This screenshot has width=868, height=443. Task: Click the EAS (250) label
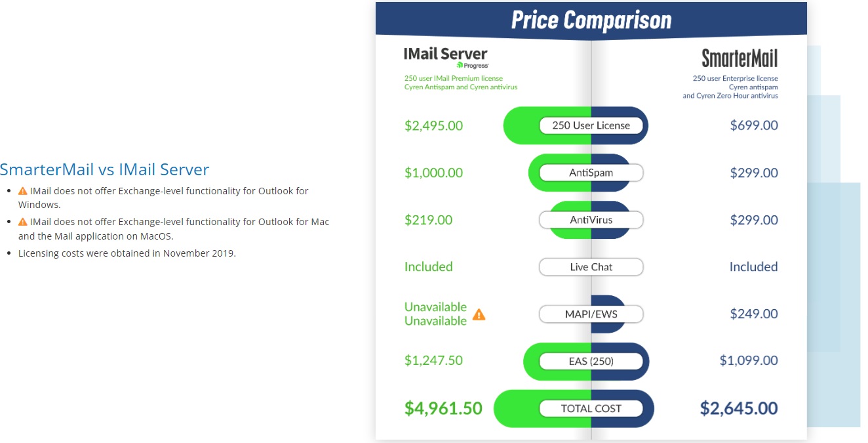591,361
